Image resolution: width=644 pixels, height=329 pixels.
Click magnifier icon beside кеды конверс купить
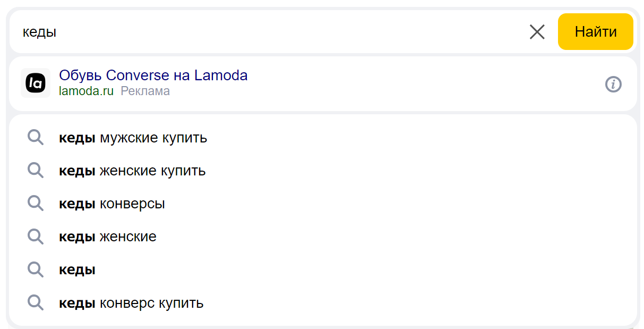(36, 303)
